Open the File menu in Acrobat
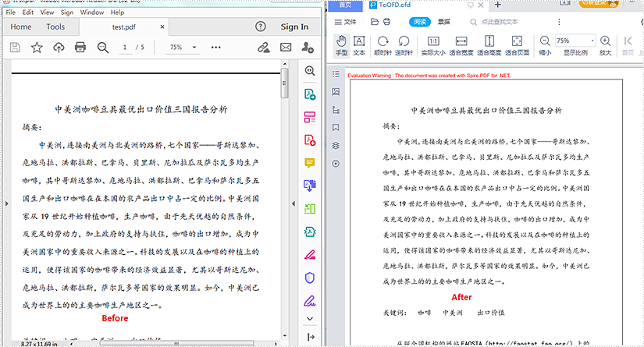Image resolution: width=644 pixels, height=347 pixels. click(x=11, y=12)
